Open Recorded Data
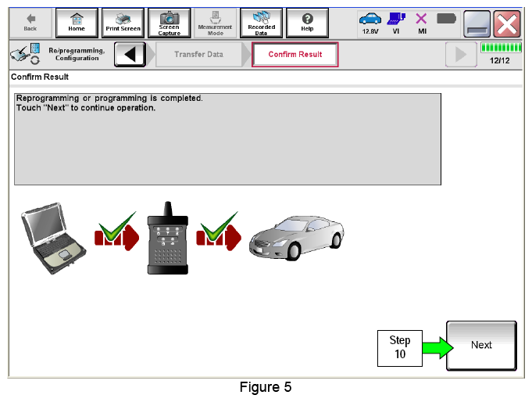The width and height of the screenshot is (532, 402). pyautogui.click(x=261, y=22)
